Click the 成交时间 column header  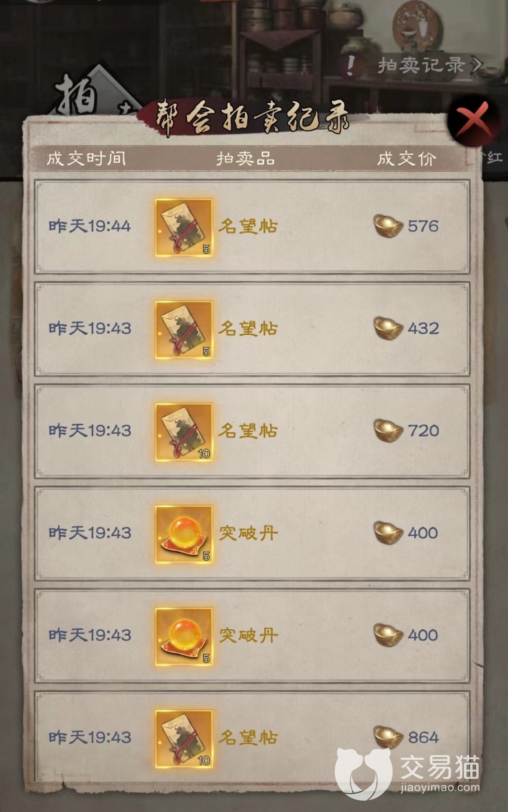point(86,158)
